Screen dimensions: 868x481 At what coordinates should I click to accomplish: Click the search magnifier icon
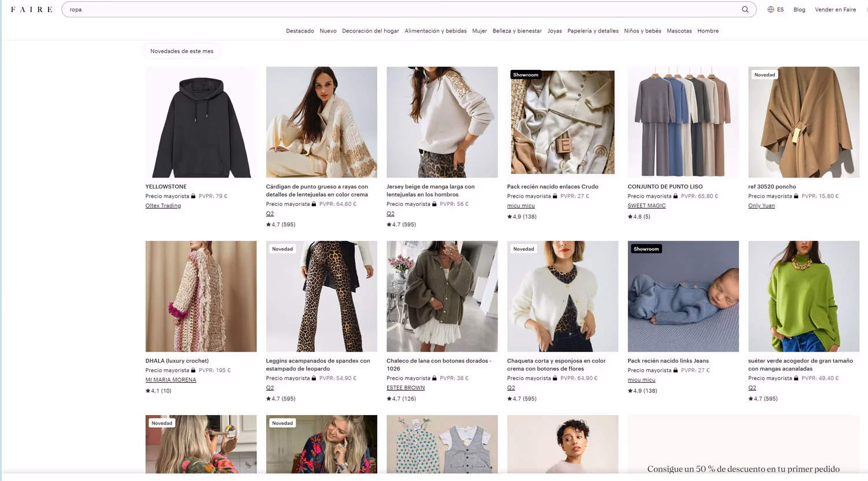point(745,9)
